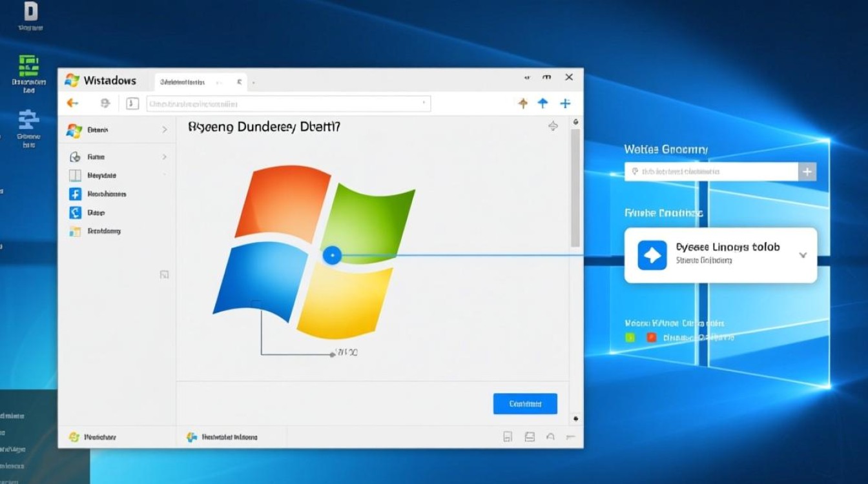Click the orange pin icon in toolbar

point(523,103)
